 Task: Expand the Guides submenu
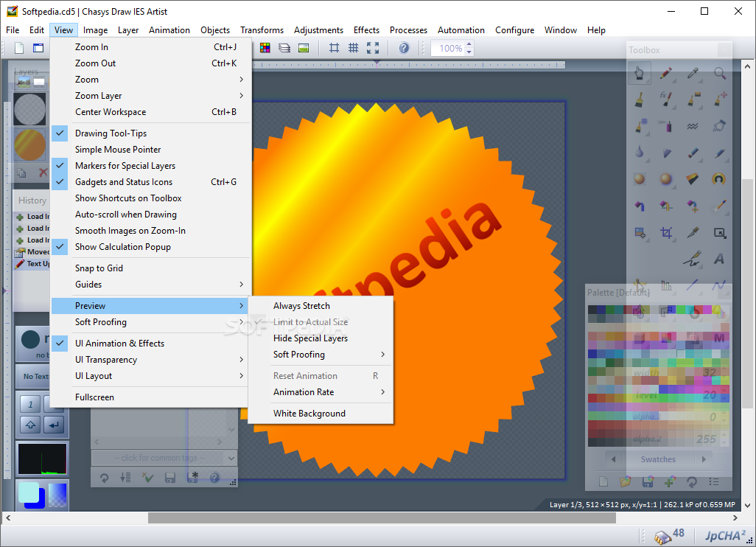point(151,284)
